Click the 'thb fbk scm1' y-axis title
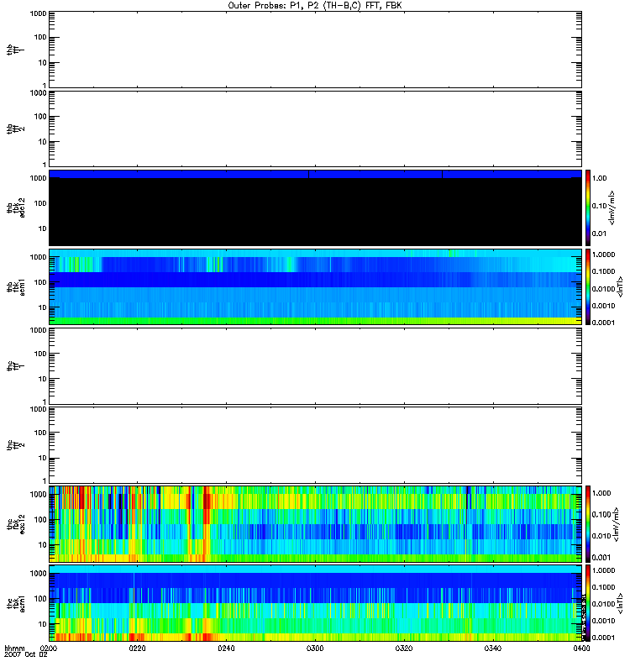The height and width of the screenshot is (672, 630). [x=16, y=286]
